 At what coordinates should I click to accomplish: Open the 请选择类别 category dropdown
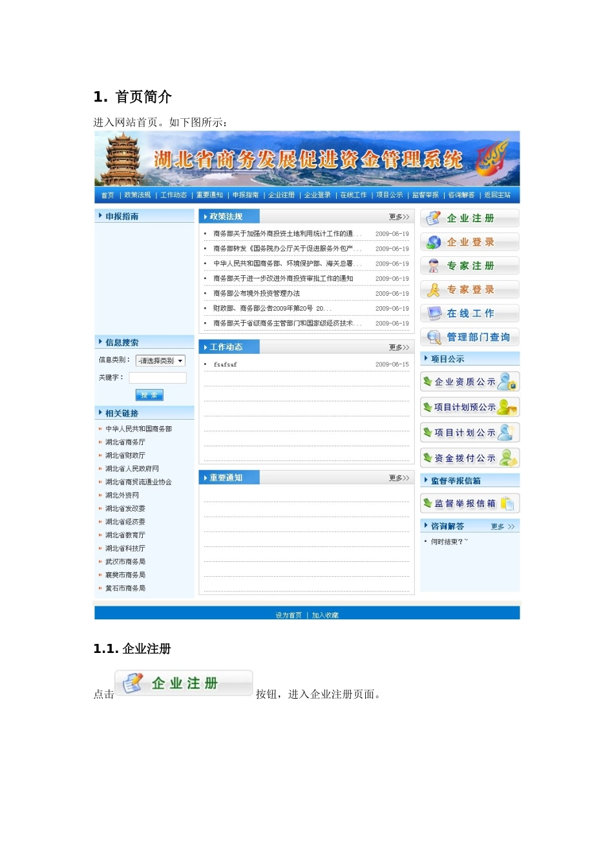(x=160, y=361)
